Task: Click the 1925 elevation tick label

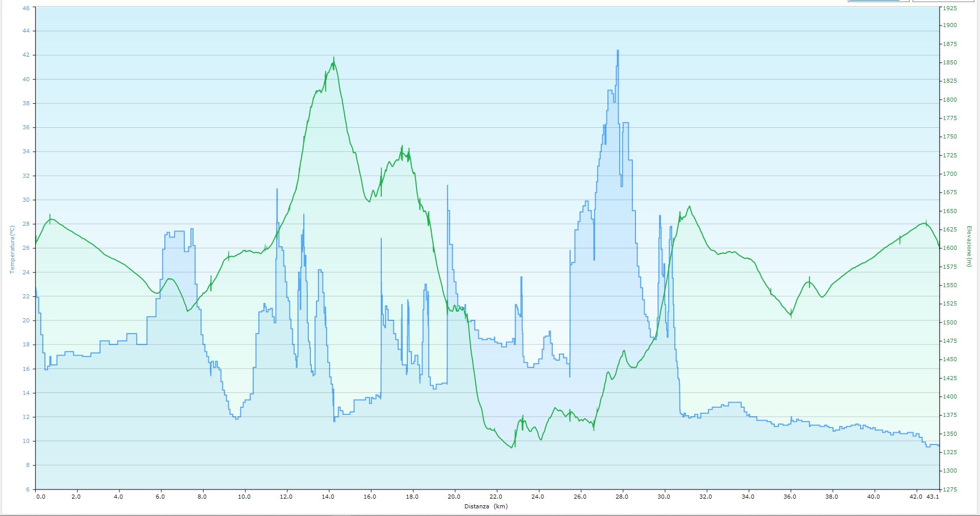Action: tap(950, 9)
